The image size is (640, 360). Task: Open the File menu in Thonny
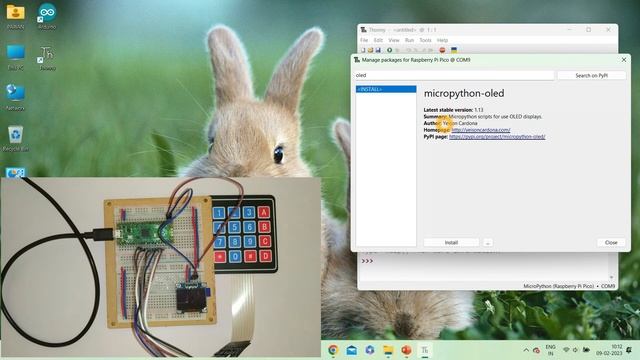[364, 40]
